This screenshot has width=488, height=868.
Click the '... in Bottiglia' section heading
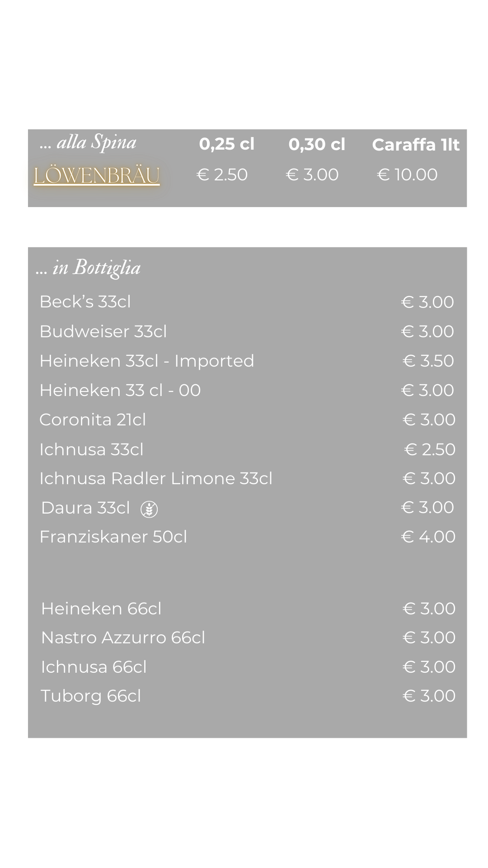tap(88, 268)
